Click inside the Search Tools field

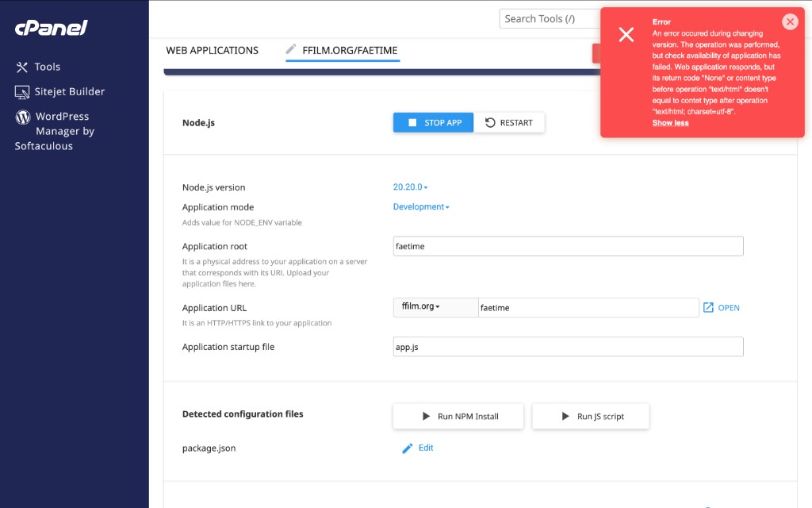coord(547,18)
